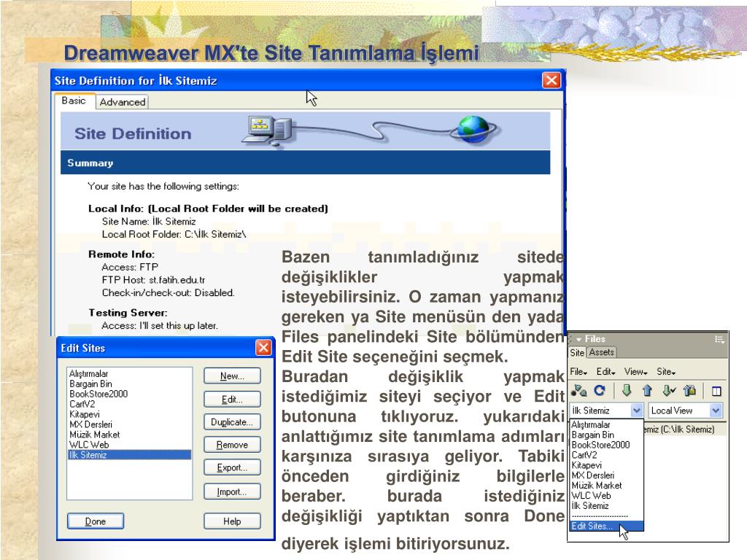
Task: Select the Site tab in Files panel
Action: coord(577,352)
